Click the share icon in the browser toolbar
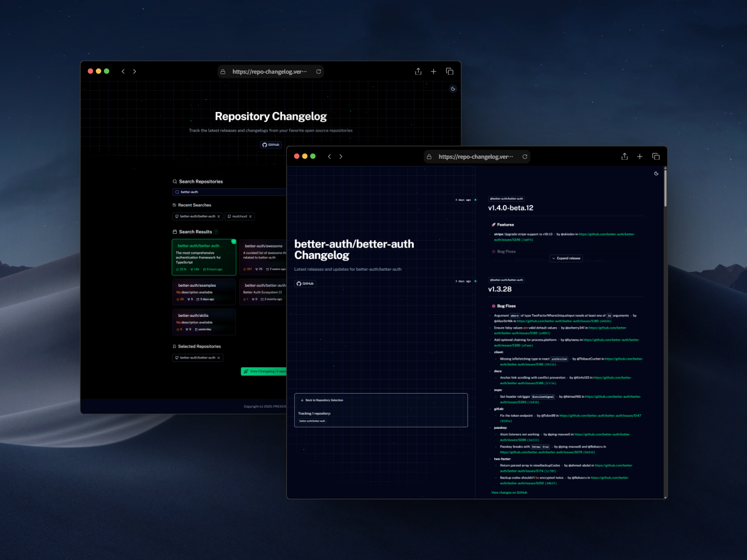 tap(624, 156)
